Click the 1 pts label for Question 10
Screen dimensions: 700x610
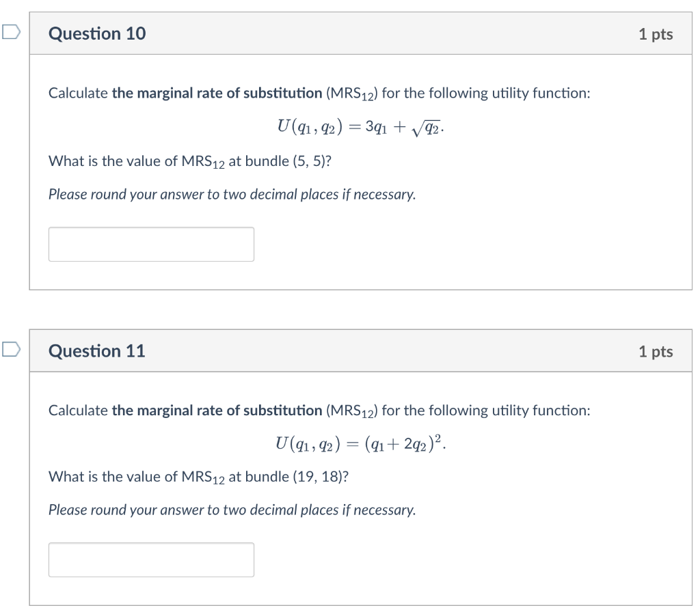657,33
